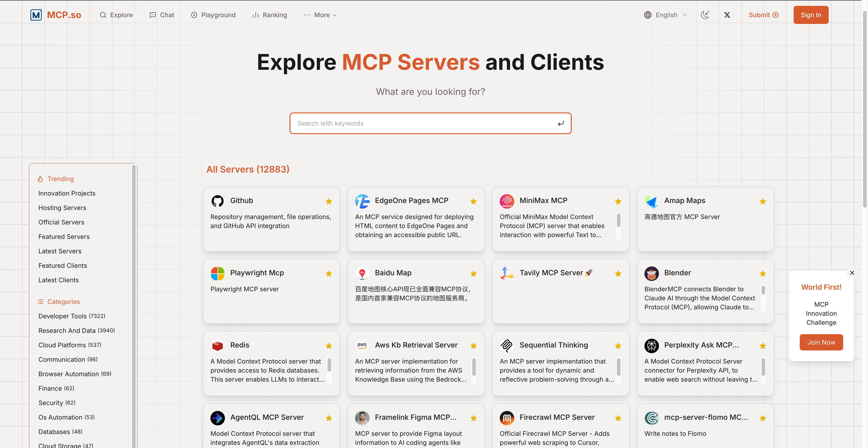Focus the Search with keywords field
The height and width of the screenshot is (448, 868).
click(421, 124)
